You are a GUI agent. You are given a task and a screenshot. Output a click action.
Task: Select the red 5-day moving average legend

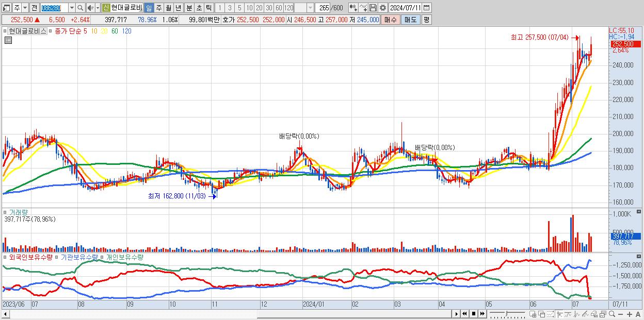click(85, 31)
